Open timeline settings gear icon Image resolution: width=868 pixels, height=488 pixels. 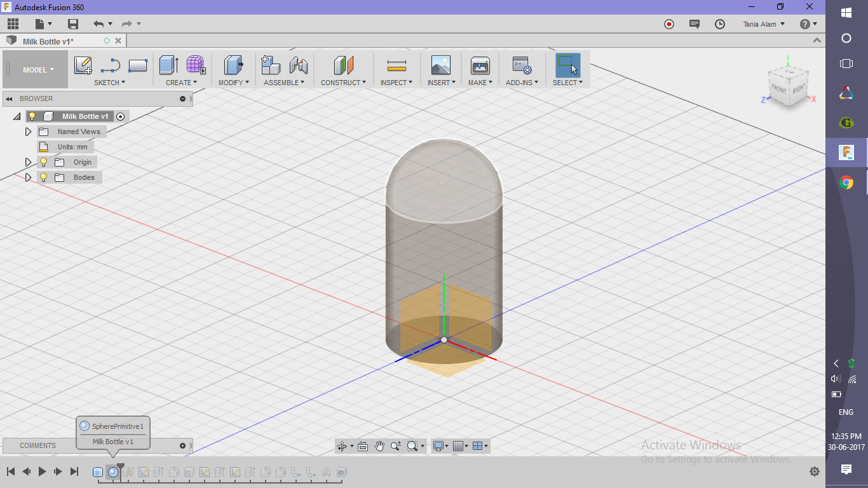pyautogui.click(x=815, y=471)
